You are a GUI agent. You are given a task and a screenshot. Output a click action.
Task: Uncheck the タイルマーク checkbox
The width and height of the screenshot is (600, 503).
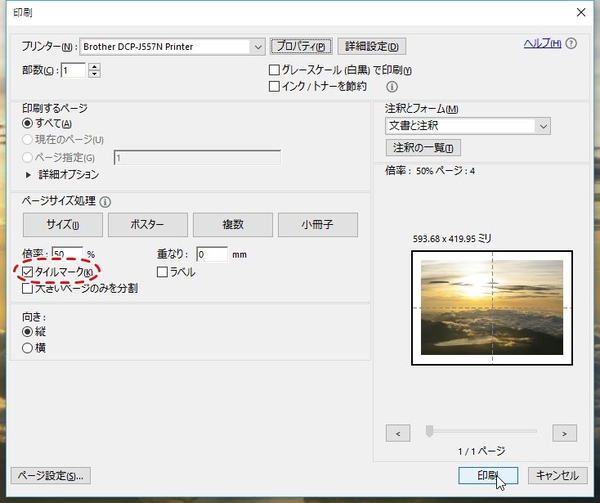(x=27, y=272)
